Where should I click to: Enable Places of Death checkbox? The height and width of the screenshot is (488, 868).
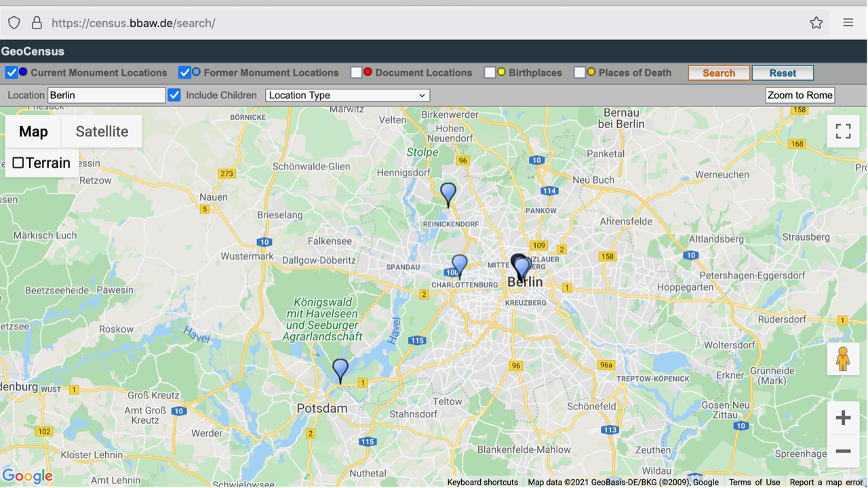[580, 73]
